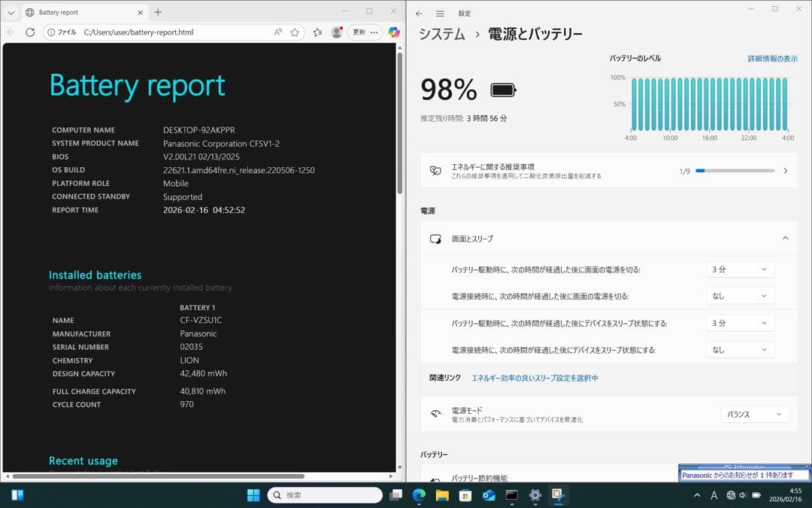Open Copilot from the Edge toolbar

click(392, 32)
